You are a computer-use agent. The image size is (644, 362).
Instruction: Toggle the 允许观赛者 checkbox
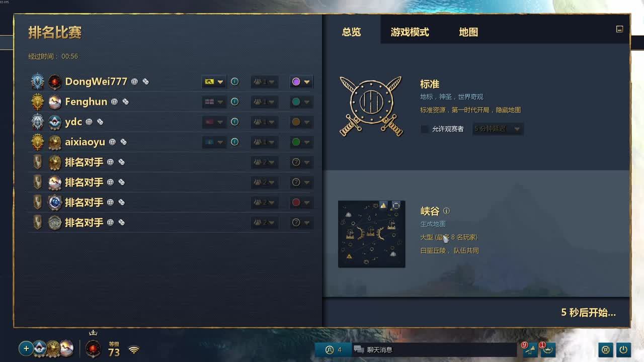425,129
